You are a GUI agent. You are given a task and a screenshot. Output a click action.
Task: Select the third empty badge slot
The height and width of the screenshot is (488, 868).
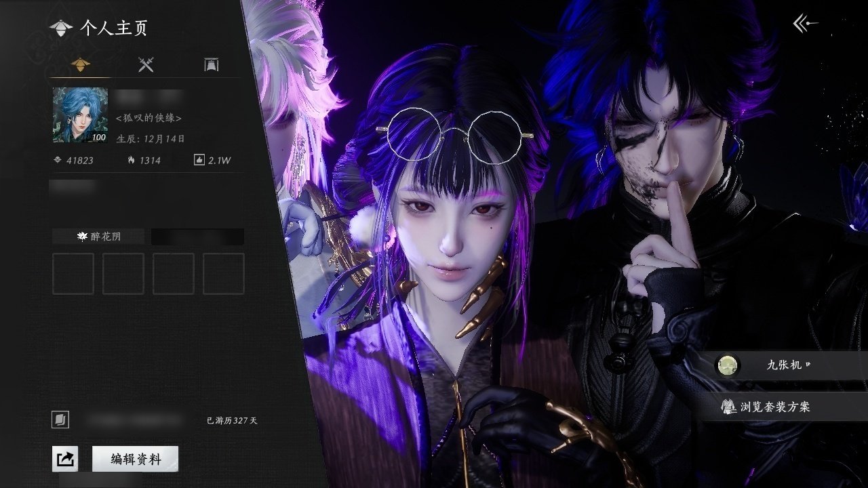tap(174, 274)
